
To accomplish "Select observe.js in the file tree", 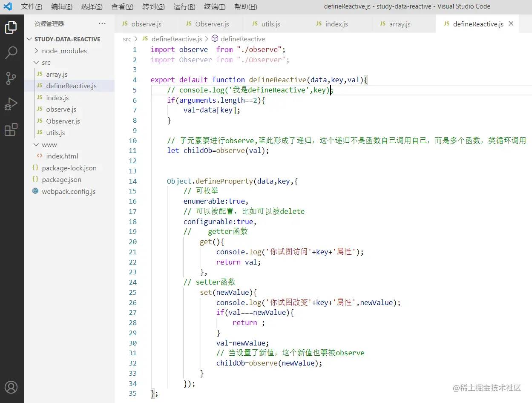I will coord(61,109).
